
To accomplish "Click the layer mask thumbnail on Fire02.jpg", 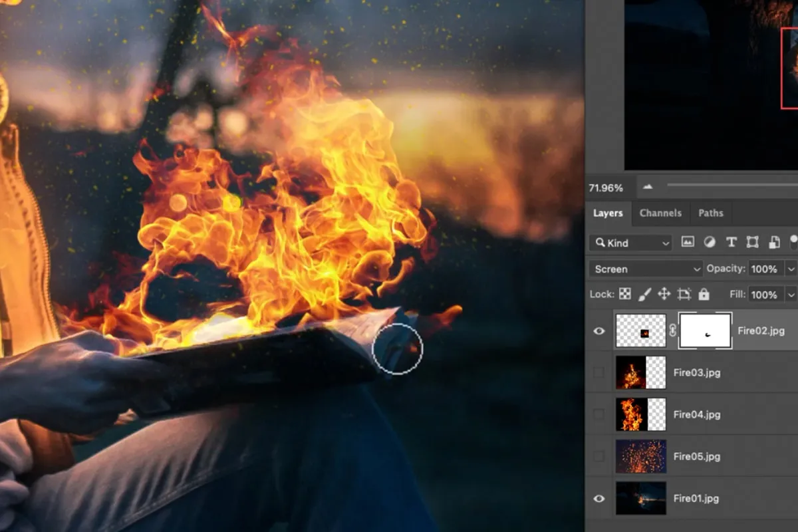I will (704, 331).
